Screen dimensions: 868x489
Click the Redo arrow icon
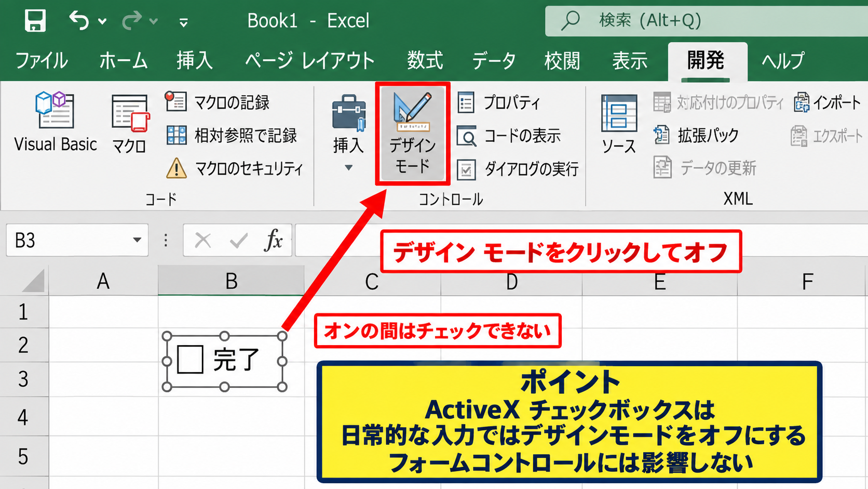[x=132, y=21]
